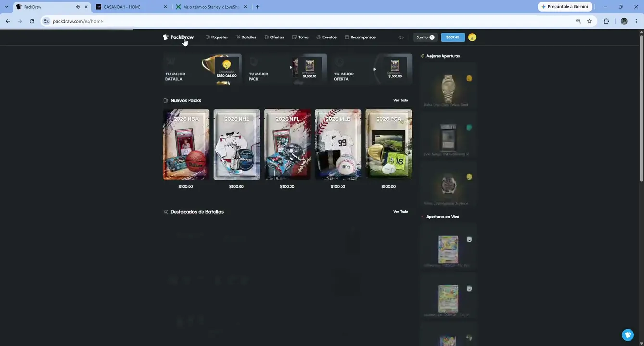Open the Tu Mejor Oferta card
The height and width of the screenshot is (346, 644).
coord(371,69)
